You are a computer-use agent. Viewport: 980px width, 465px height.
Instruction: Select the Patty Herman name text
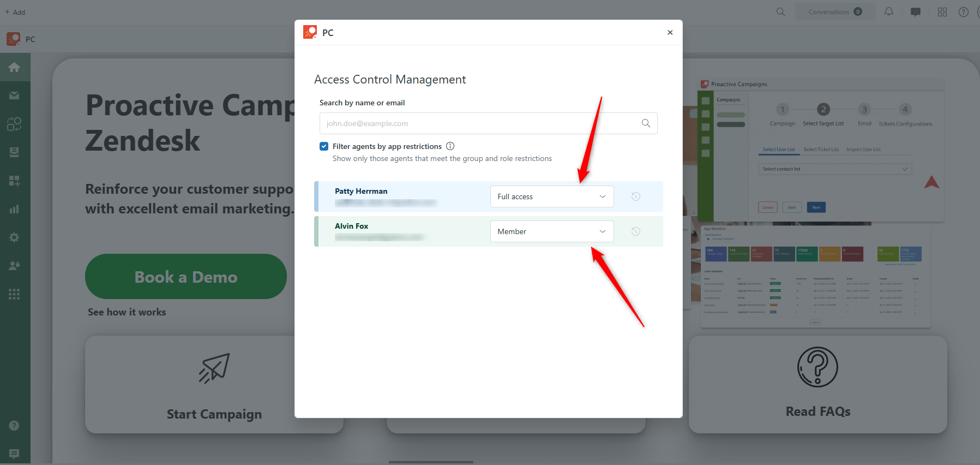click(361, 191)
